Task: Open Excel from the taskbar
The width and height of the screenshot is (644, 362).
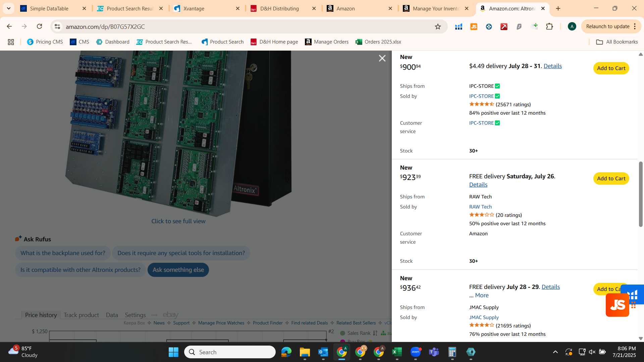Action: 397,352
